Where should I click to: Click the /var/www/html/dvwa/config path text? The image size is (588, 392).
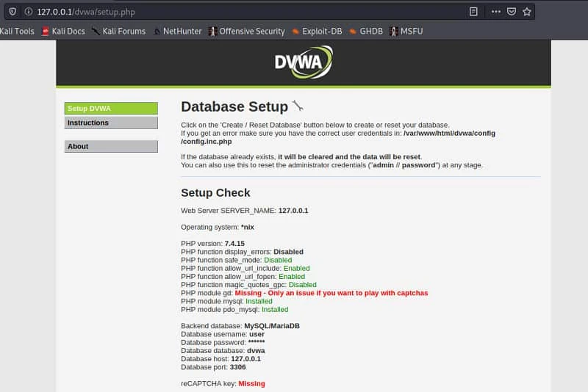(449, 134)
